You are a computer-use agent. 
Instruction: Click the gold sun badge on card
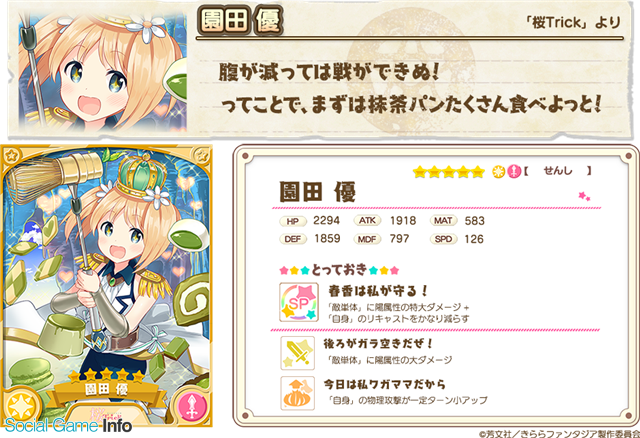click(20, 407)
